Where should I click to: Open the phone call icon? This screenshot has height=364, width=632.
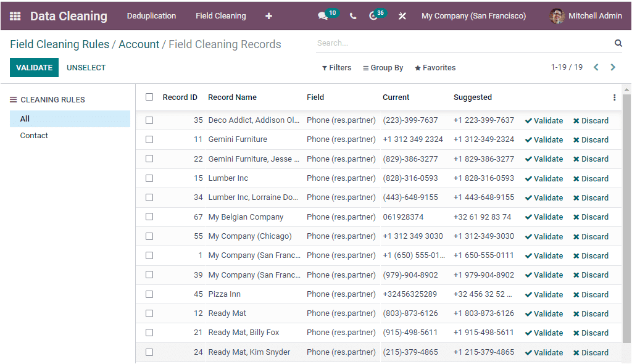[x=352, y=15]
